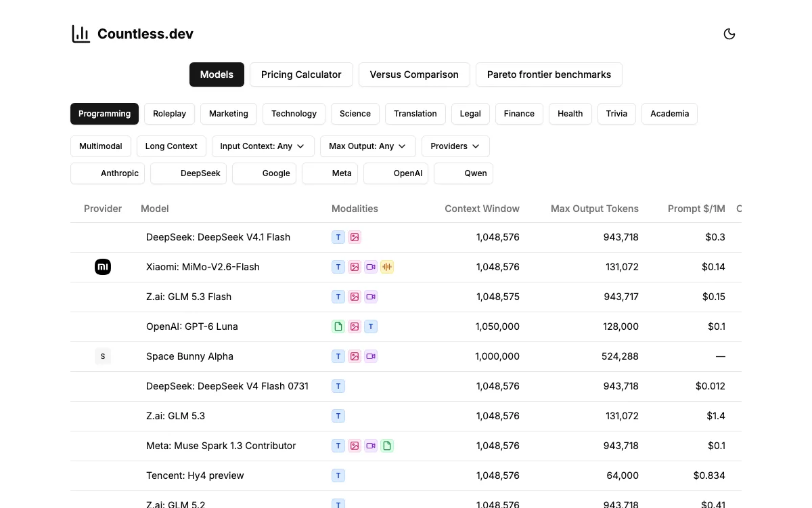This screenshot has width=812, height=508.
Task: Select Health category
Action: (570, 114)
